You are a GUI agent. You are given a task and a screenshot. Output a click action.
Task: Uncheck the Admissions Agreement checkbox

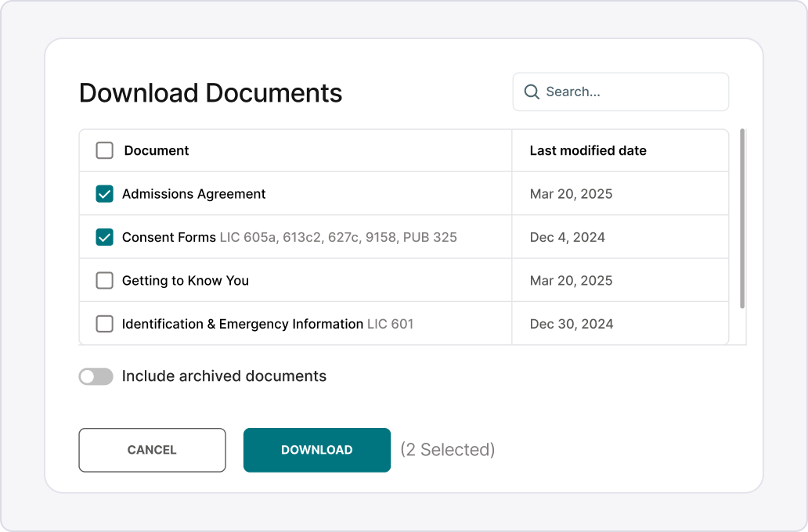[105, 194]
